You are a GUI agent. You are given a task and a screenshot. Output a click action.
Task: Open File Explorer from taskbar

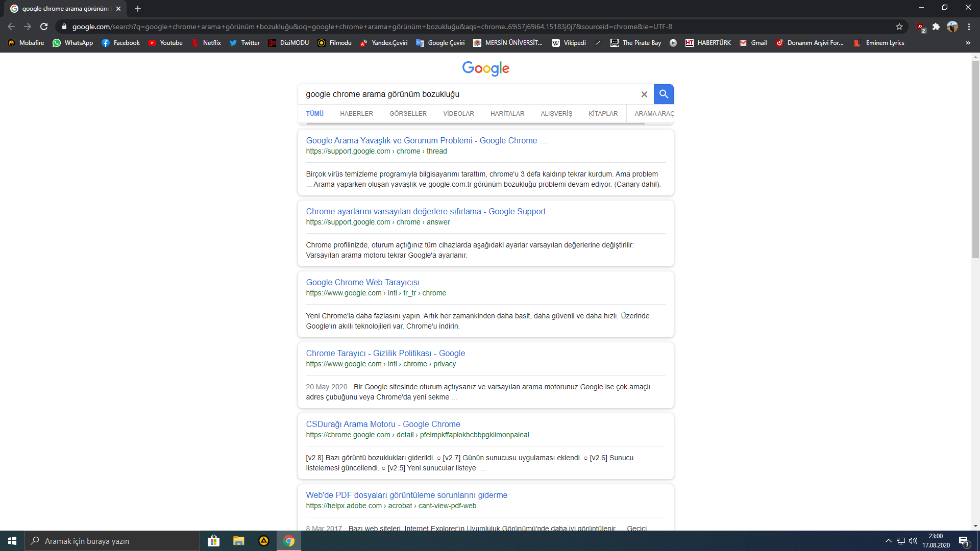(x=238, y=541)
